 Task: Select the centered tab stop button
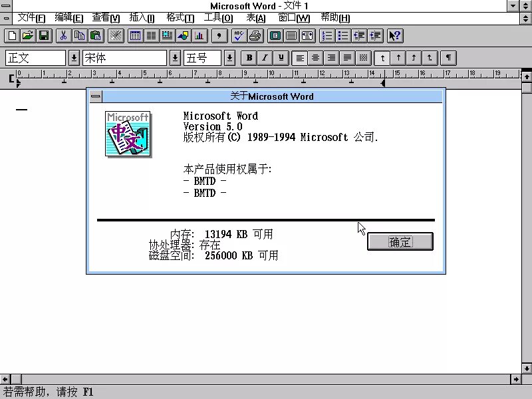(398, 58)
